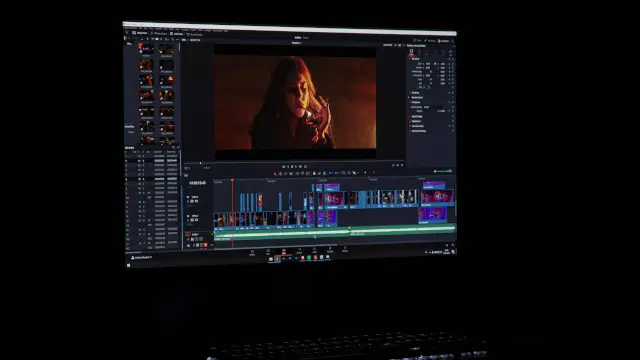This screenshot has width=640, height=360.
Task: Disable the Retime and Scaling toggle
Action: tap(409, 131)
